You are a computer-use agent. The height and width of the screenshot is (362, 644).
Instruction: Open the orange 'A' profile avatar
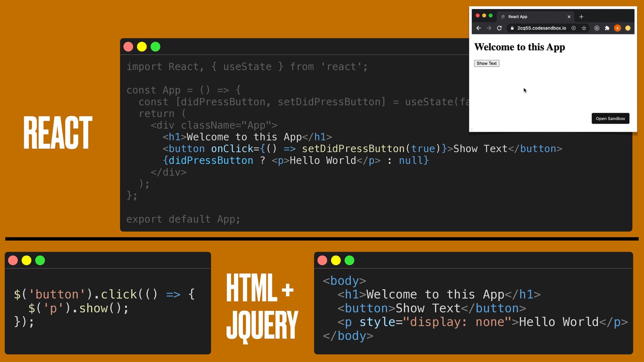click(x=618, y=28)
